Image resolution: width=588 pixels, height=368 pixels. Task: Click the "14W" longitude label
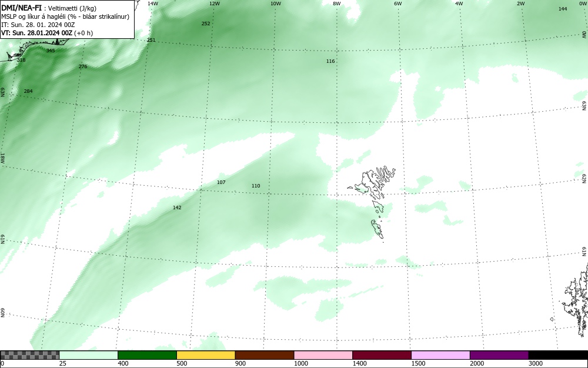point(153,4)
